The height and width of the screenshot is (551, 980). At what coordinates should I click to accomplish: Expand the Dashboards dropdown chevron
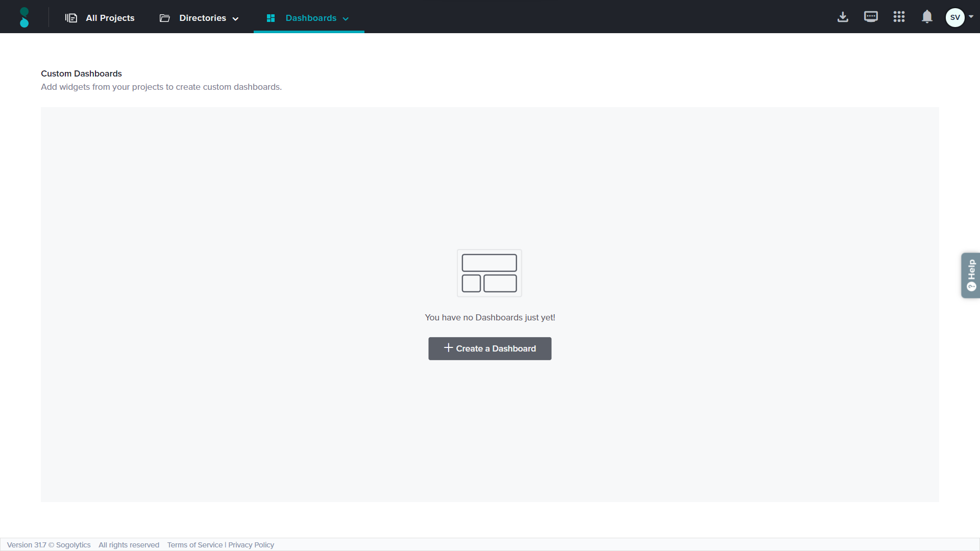click(x=346, y=19)
